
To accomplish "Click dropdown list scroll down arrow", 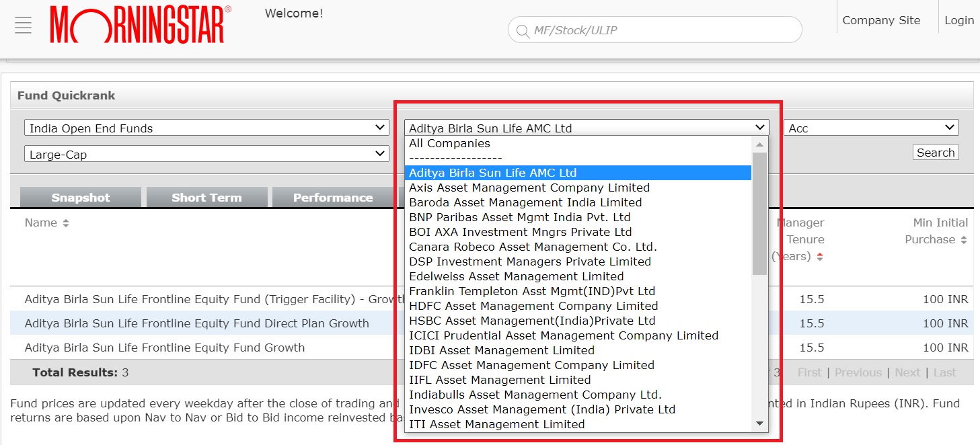I will point(759,423).
